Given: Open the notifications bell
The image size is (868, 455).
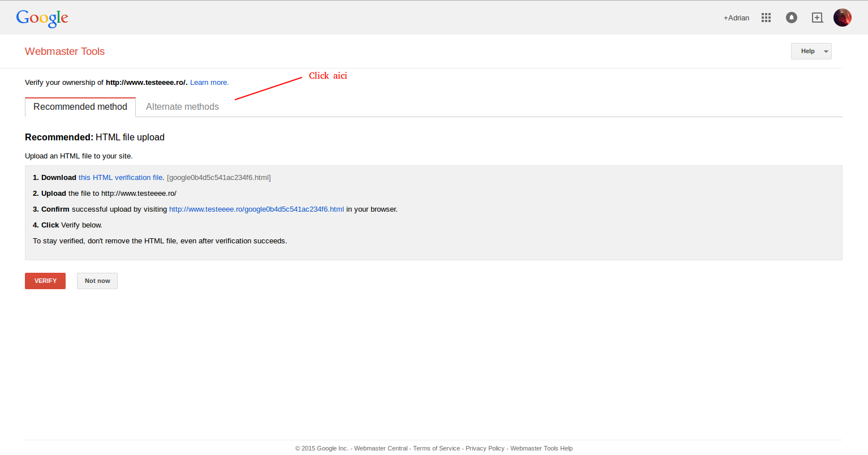Looking at the screenshot, I should pos(792,18).
